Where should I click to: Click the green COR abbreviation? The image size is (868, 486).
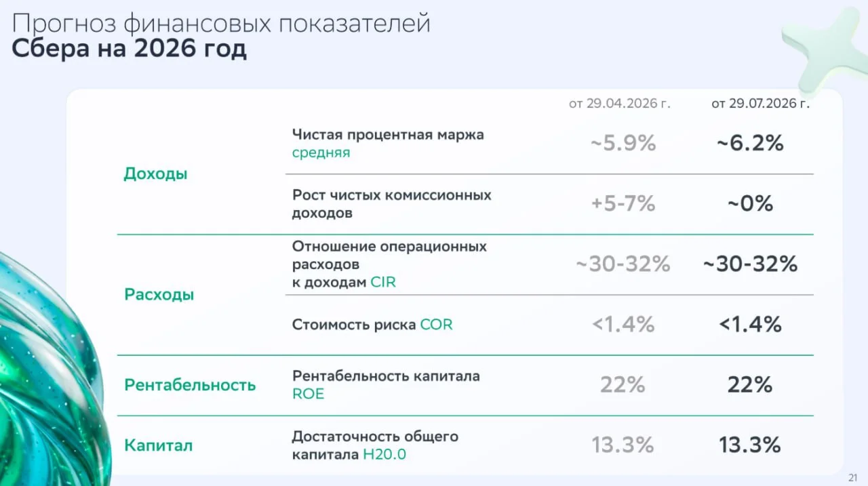[436, 325]
